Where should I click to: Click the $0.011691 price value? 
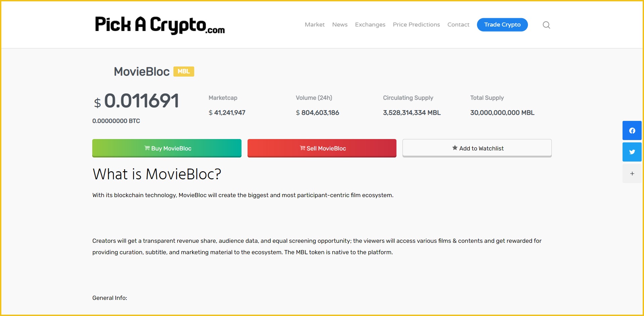(x=141, y=101)
